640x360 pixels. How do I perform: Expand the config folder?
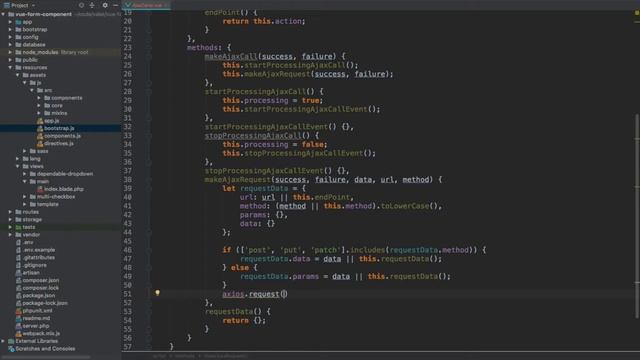(x=10, y=37)
